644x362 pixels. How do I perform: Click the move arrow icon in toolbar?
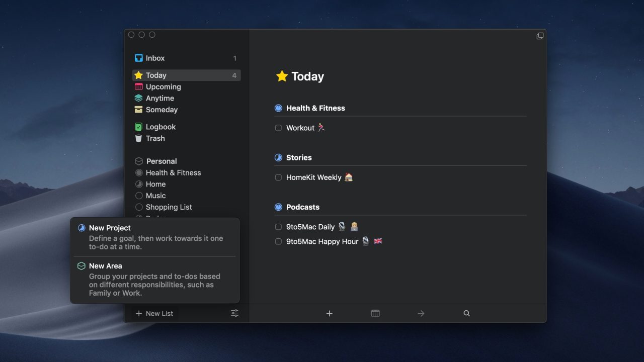[x=421, y=313]
